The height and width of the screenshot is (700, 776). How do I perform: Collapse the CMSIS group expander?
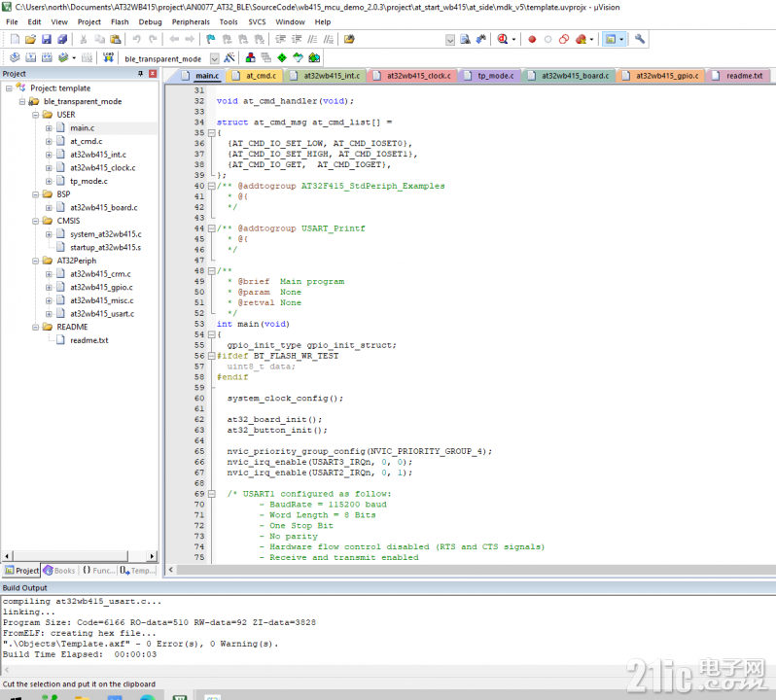coord(36,221)
